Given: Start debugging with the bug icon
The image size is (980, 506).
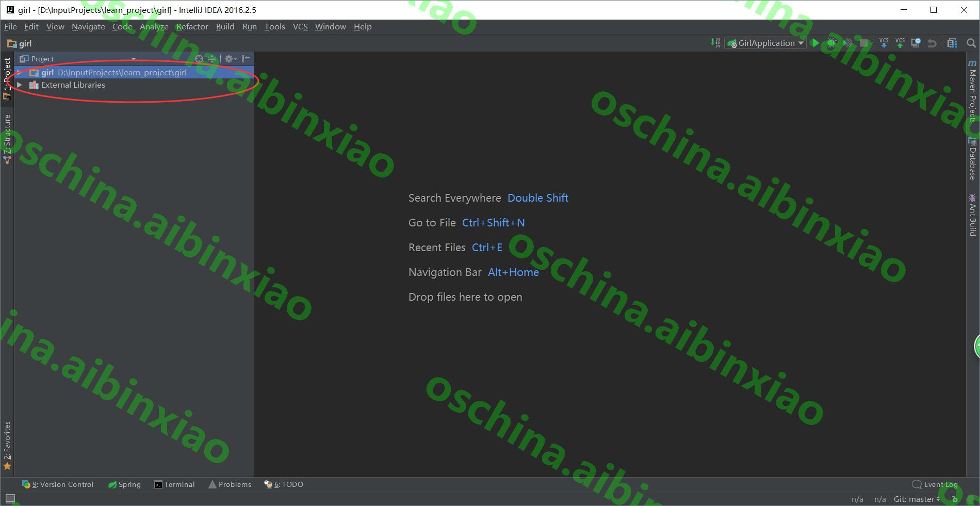Looking at the screenshot, I should (x=831, y=43).
